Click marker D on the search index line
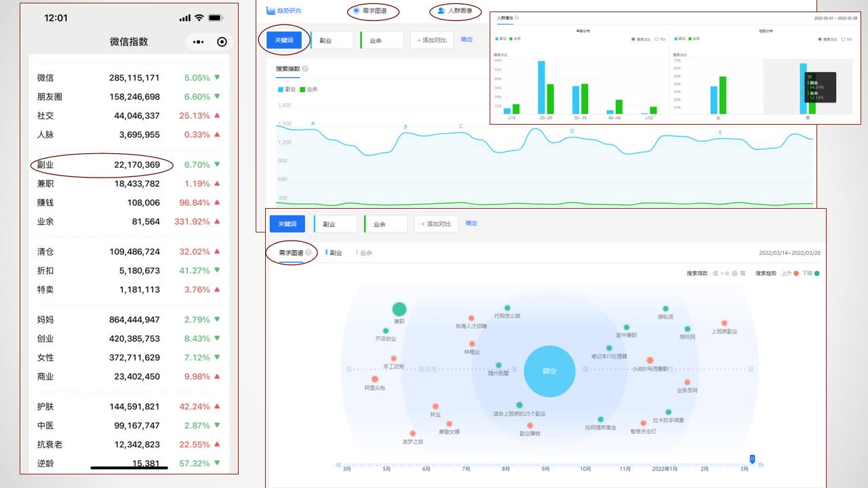Image resolution: width=868 pixels, height=488 pixels. click(x=572, y=131)
